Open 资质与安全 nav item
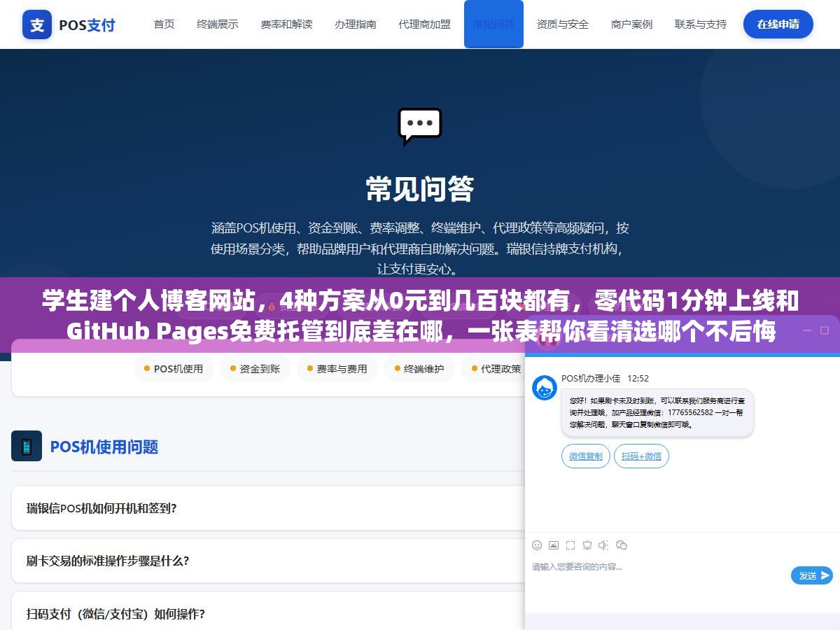The height and width of the screenshot is (630, 840). click(x=563, y=24)
